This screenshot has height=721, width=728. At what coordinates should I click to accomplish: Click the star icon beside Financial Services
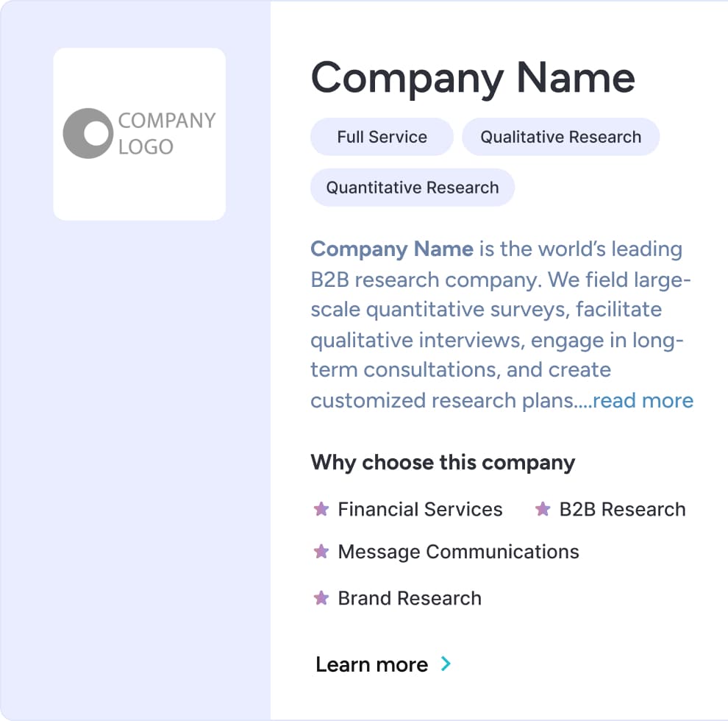pyautogui.click(x=321, y=509)
